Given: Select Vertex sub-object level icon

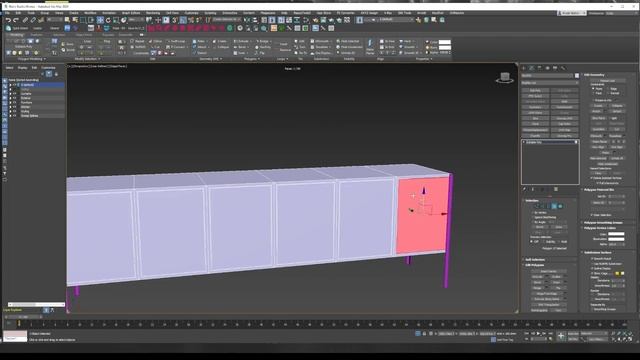Looking at the screenshot, I should tap(537, 206).
